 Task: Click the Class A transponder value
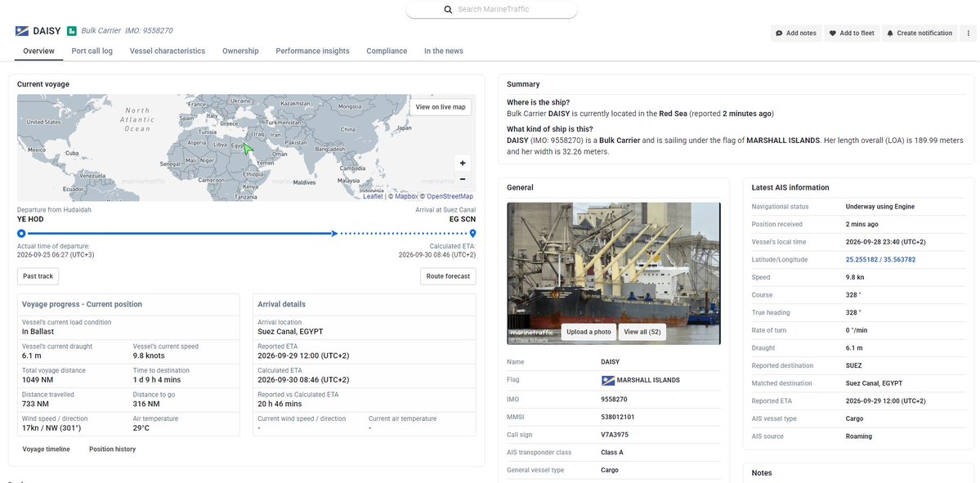pyautogui.click(x=612, y=453)
